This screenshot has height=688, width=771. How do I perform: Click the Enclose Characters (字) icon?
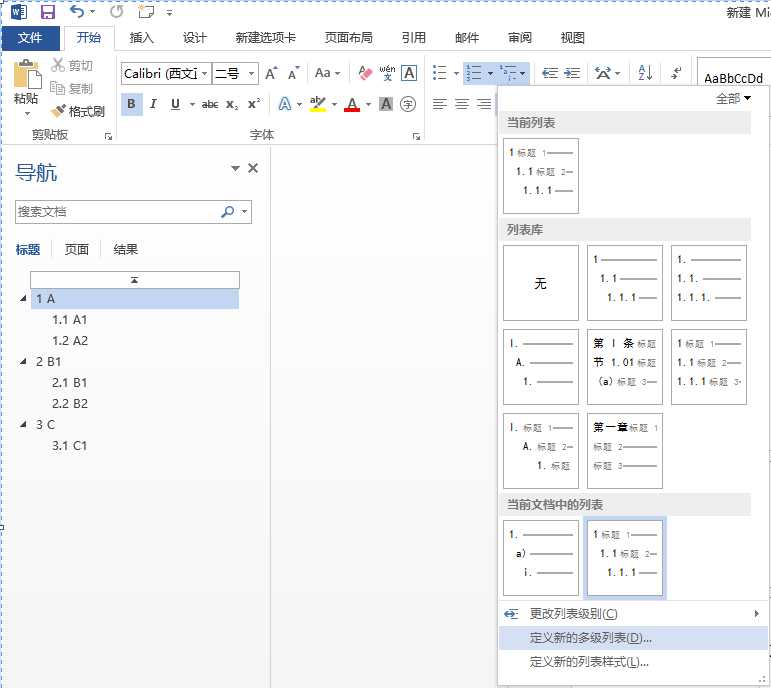click(408, 104)
